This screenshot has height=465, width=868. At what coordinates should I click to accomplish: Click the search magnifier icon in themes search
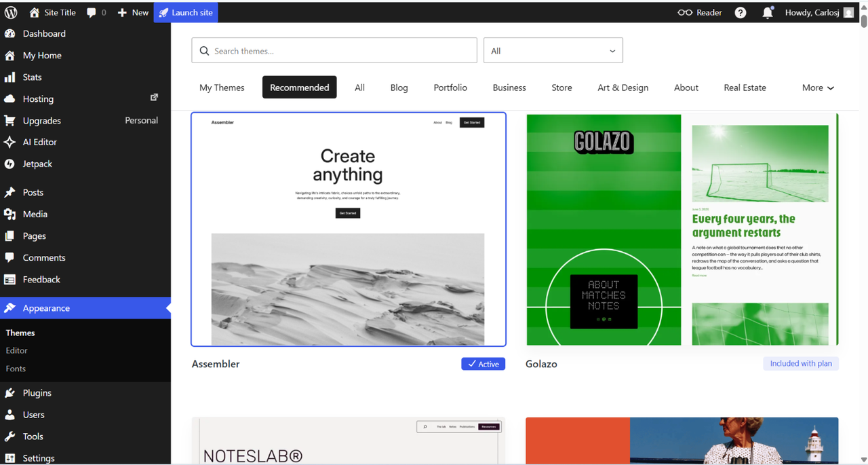click(x=204, y=51)
